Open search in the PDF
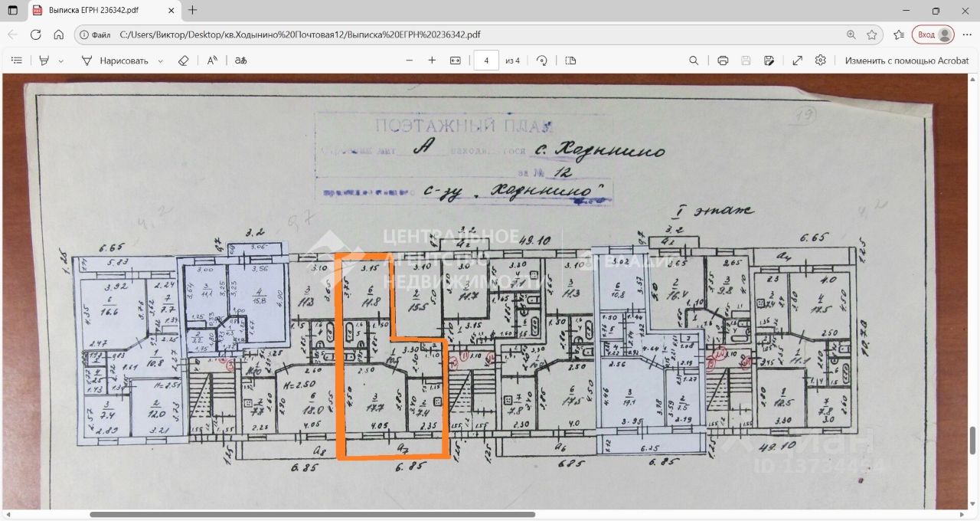 coord(694,61)
